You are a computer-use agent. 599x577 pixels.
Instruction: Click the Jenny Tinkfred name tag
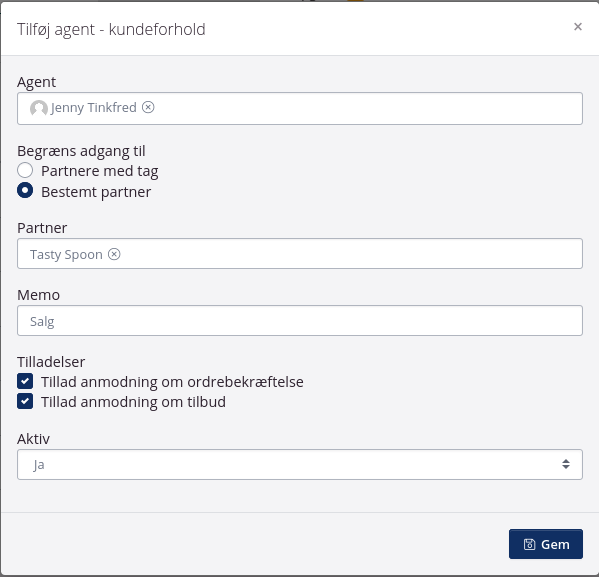(x=93, y=108)
